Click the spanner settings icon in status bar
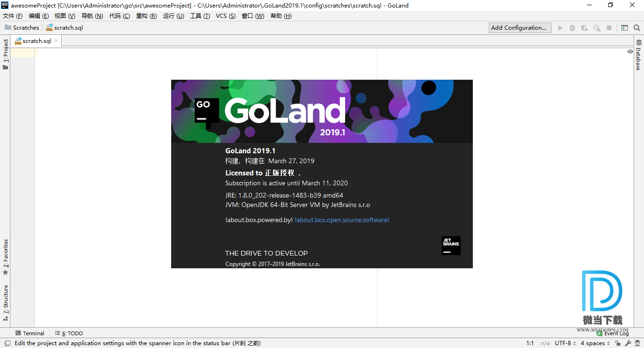 click(628, 343)
